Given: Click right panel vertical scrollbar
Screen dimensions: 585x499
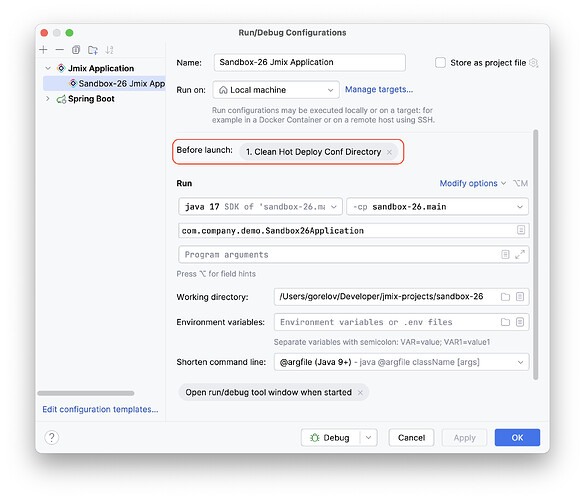Looking at the screenshot, I should (x=536, y=255).
